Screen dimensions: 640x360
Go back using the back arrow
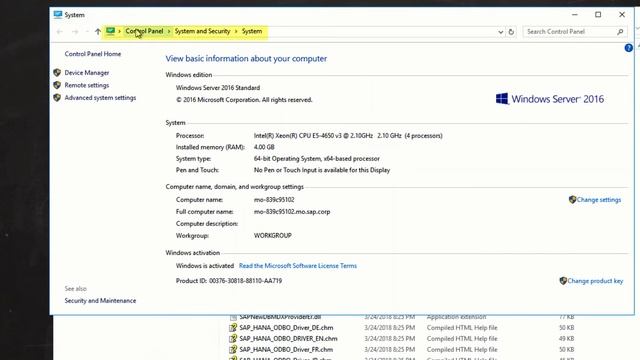coord(60,31)
